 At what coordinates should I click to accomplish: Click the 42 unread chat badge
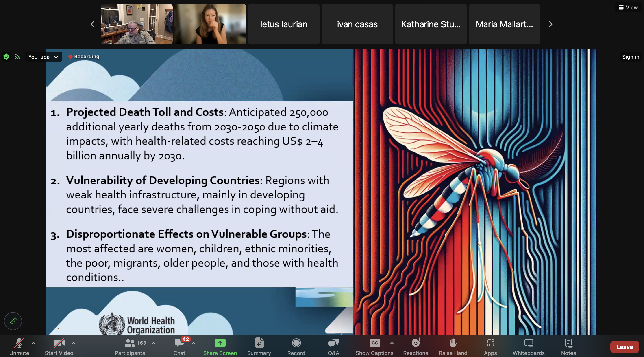point(186,339)
